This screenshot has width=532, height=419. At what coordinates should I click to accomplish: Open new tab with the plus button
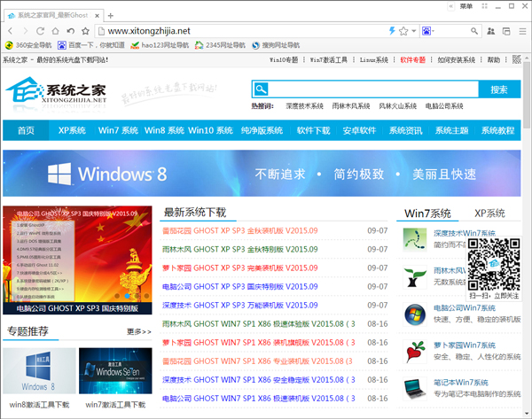click(x=110, y=15)
